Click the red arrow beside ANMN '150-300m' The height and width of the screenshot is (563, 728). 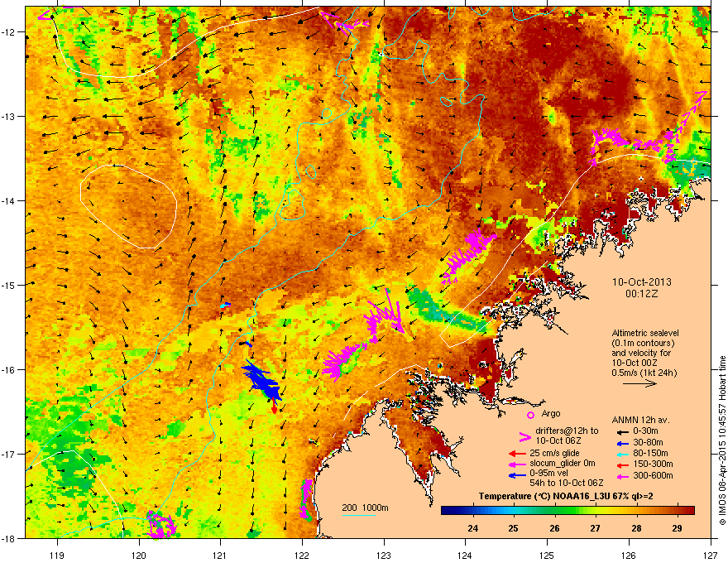[621, 464]
